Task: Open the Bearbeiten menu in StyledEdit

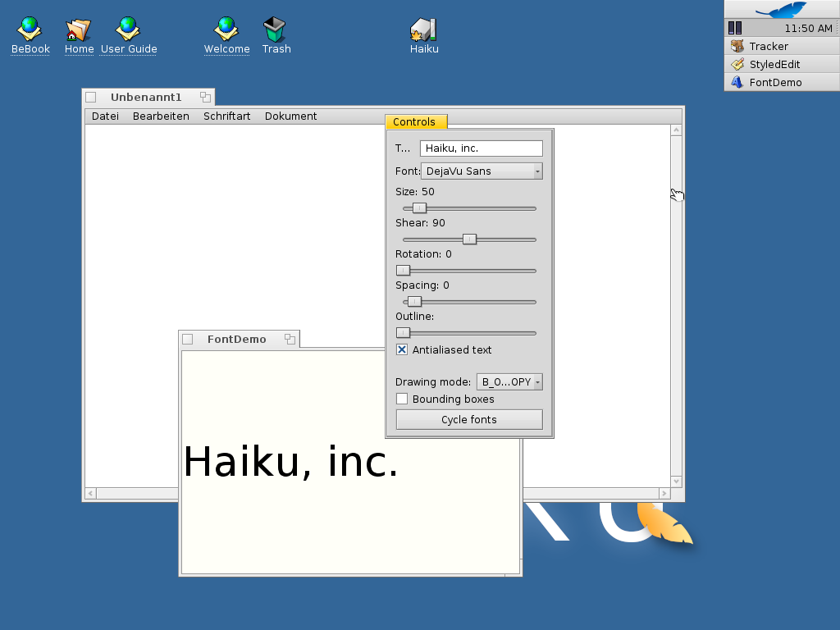Action: pyautogui.click(x=161, y=116)
